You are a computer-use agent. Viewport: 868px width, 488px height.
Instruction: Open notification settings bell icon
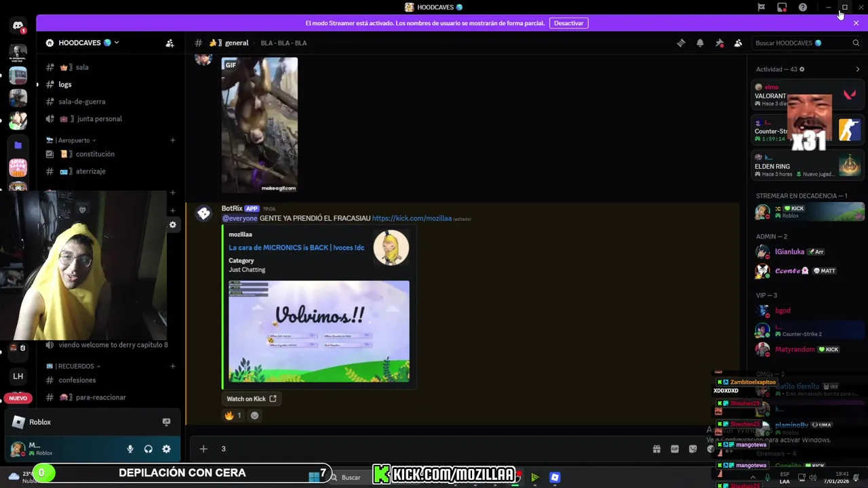tap(700, 43)
